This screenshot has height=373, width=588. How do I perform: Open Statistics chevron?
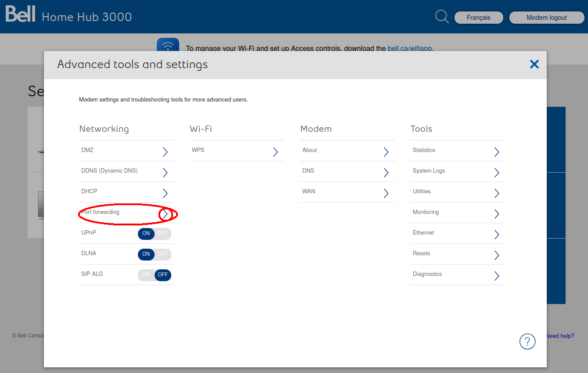[x=497, y=152]
